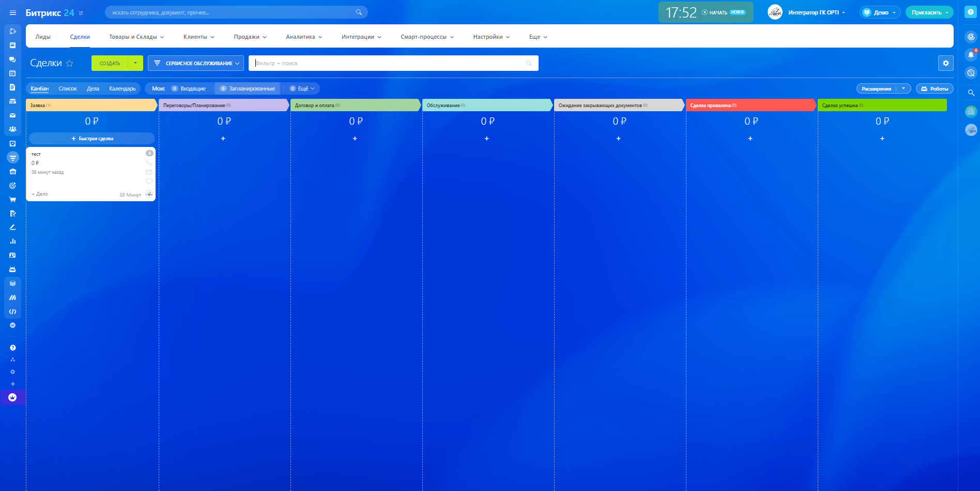Open the СЕРВИСНОЕ ОБСЛУЖИВАНИЕ pipeline dropdown
Screen dimensions: 980x491
(196, 63)
